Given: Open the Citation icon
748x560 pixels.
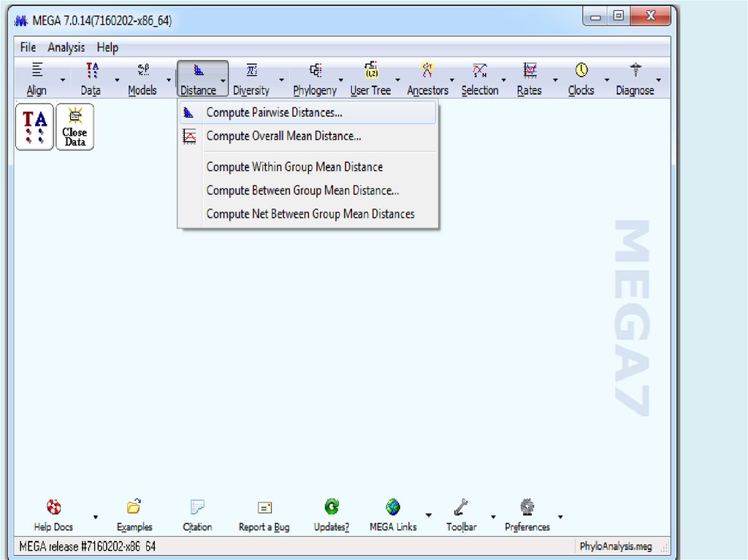Looking at the screenshot, I should (x=197, y=507).
